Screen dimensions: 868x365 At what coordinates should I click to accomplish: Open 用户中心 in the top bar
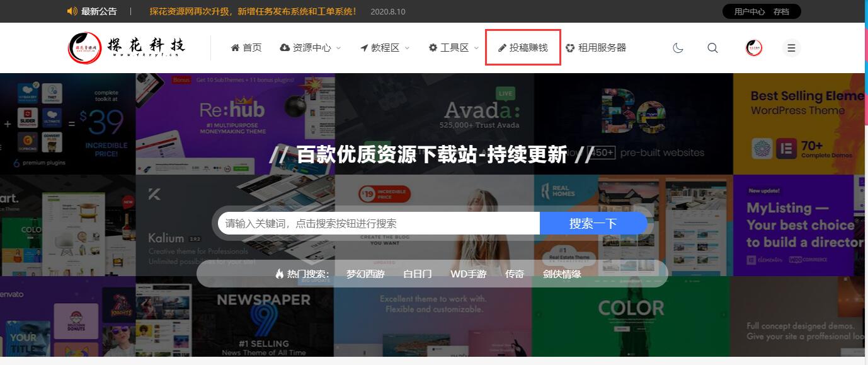pyautogui.click(x=750, y=11)
